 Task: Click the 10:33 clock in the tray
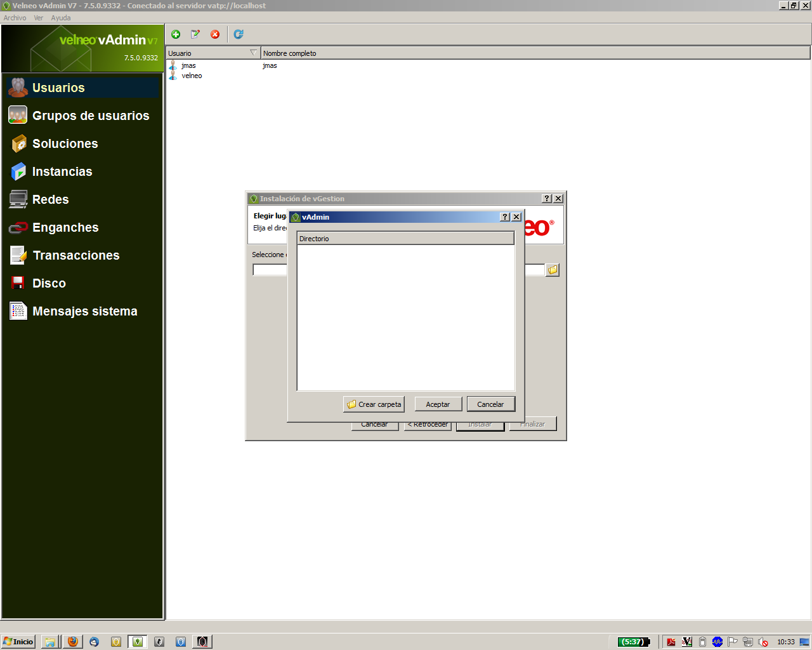click(786, 642)
